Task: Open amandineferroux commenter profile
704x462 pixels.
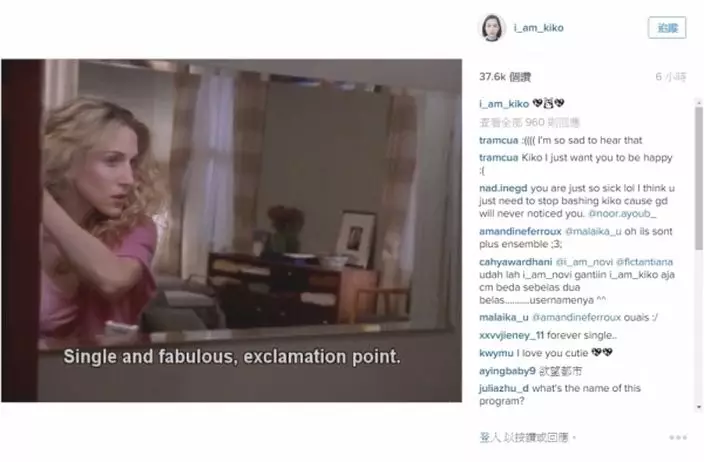Action: coord(520,232)
